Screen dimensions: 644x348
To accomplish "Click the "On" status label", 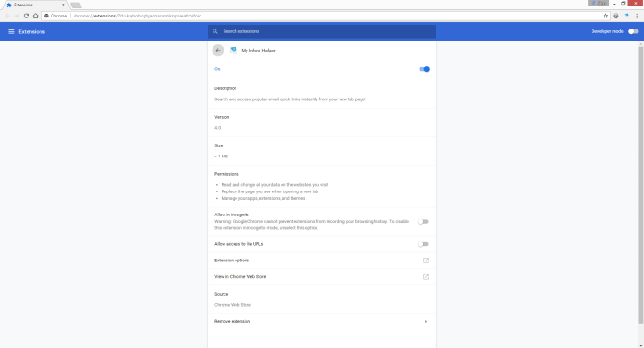I will click(x=217, y=69).
